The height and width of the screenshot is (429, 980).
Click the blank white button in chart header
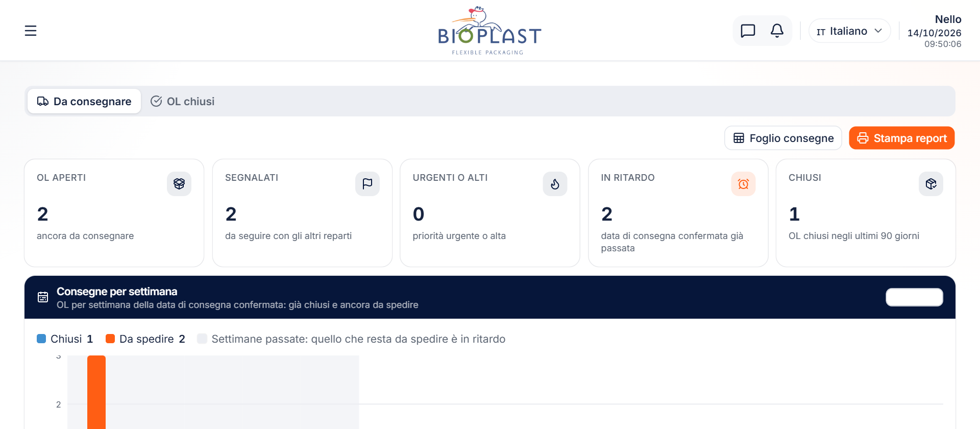[x=914, y=297]
